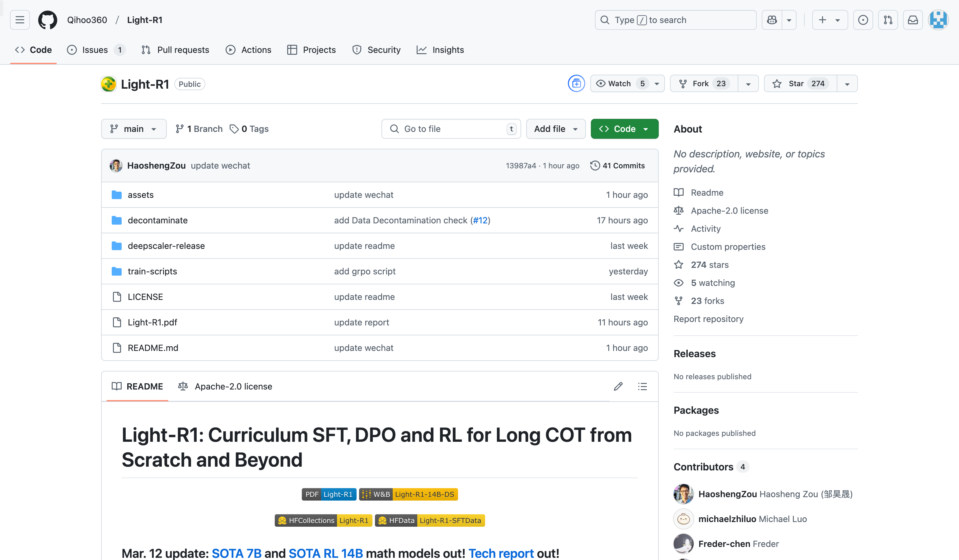Go to GitHub homepage via Octocat logo
The height and width of the screenshot is (560, 959).
pyautogui.click(x=48, y=20)
